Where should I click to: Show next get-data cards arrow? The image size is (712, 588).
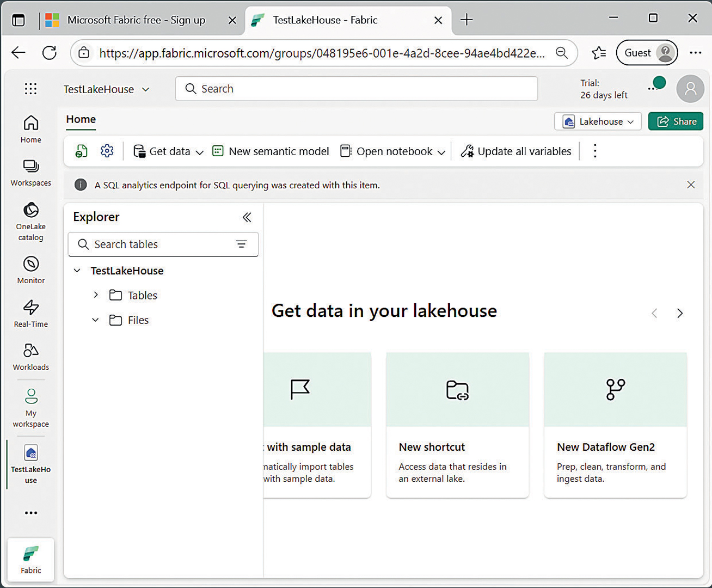point(680,313)
